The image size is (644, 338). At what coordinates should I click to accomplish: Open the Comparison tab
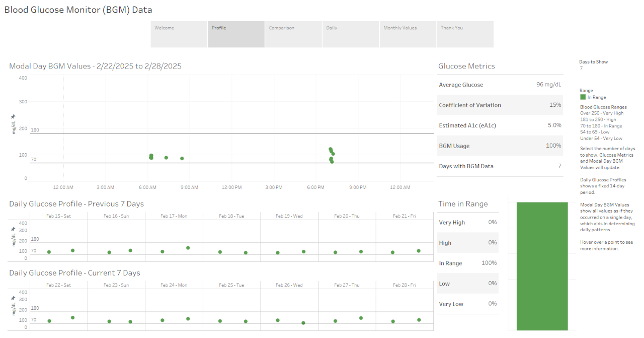pyautogui.click(x=293, y=34)
